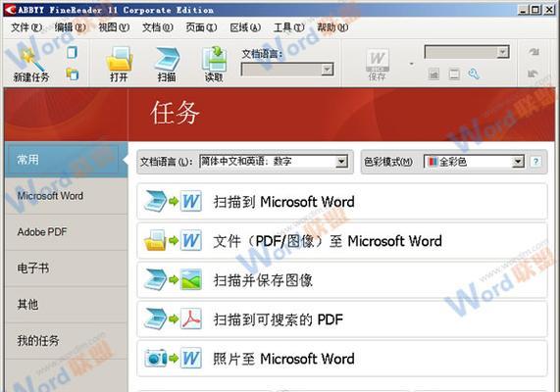This screenshot has width=560, height=392.
Task: Close the ABBYY FineReader window
Action: coord(548,10)
